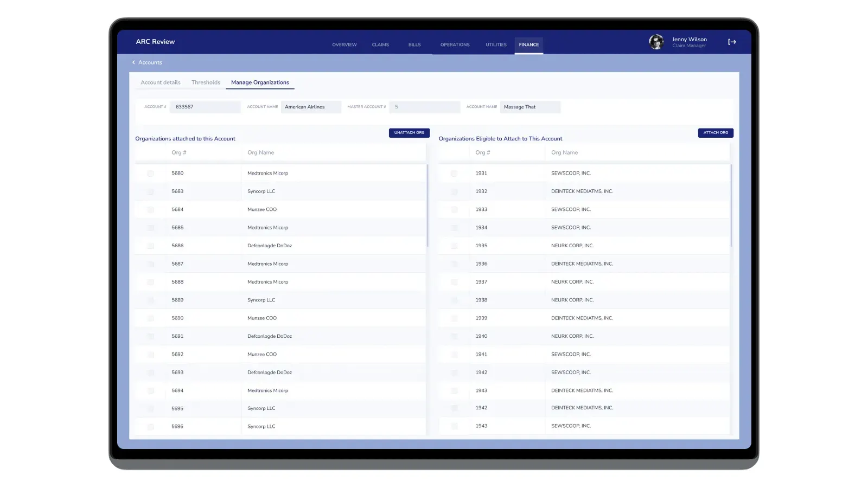The image size is (868, 488).
Task: Open the Overview navigation tab
Action: [344, 44]
